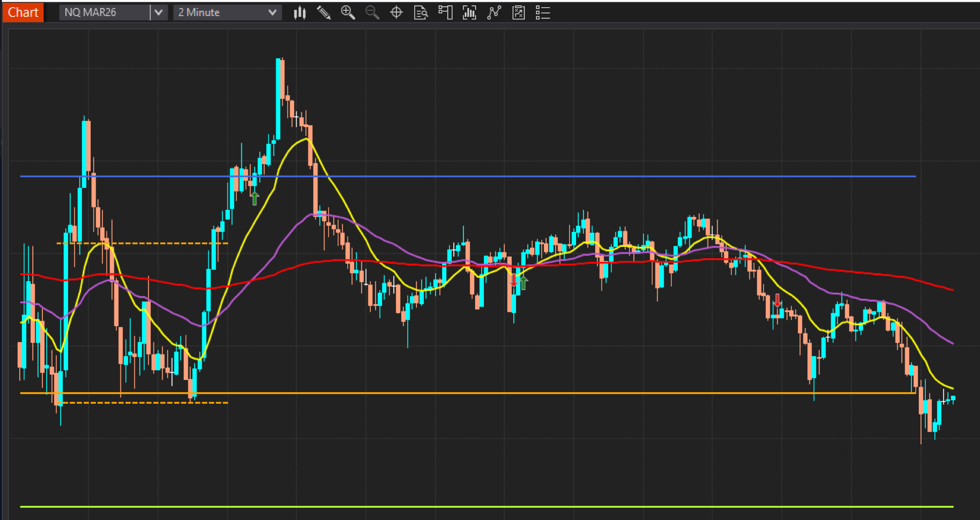Open the drawing tools pencil menu

[324, 13]
